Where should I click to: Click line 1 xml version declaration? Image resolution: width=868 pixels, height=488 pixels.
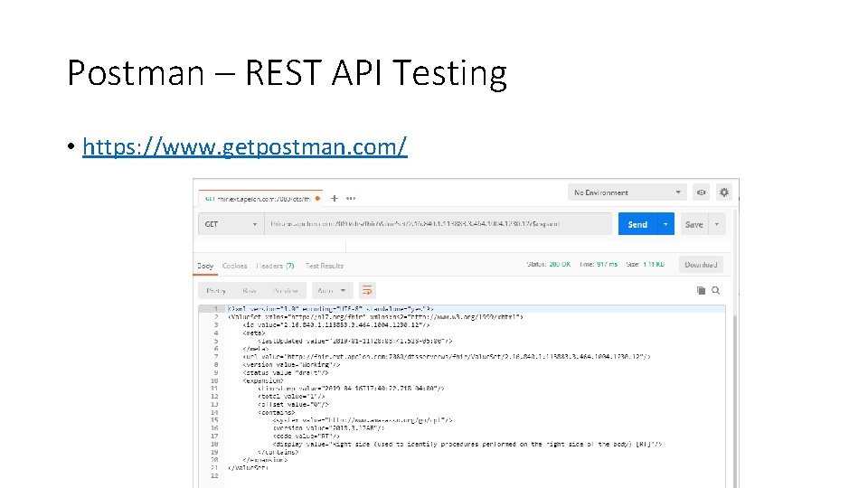331,309
